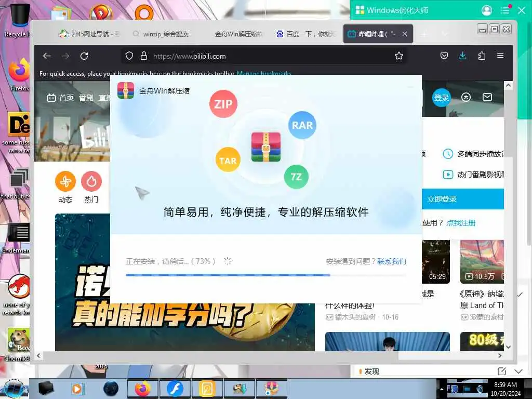Open the Pocket save icon

pos(444,56)
